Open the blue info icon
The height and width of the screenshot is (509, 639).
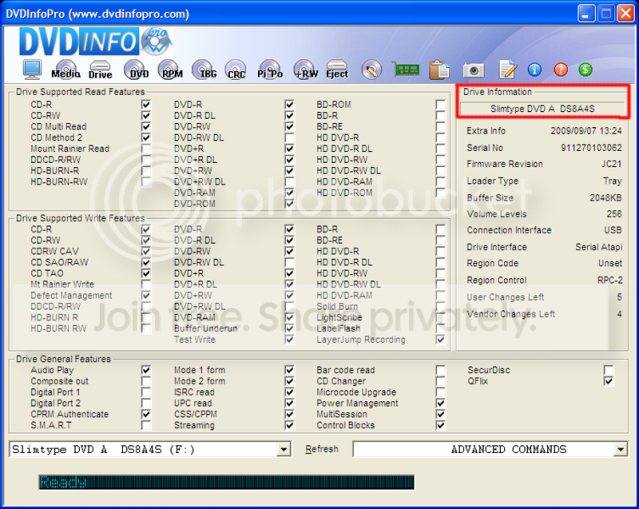pyautogui.click(x=534, y=70)
